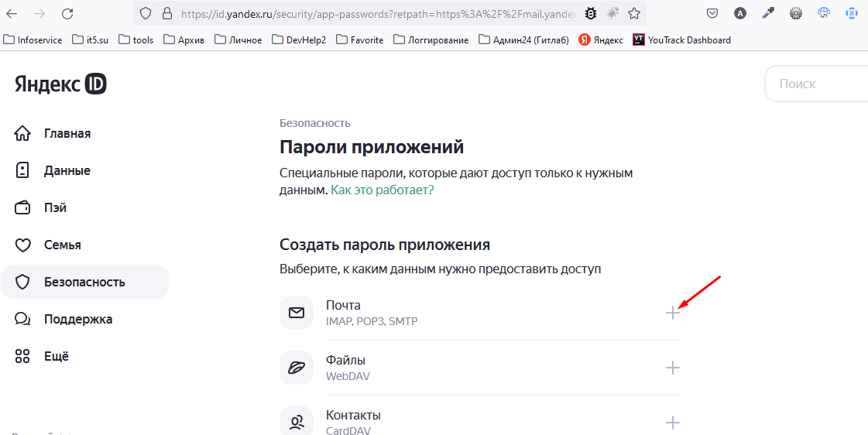
Task: Select the Контакты row label
Action: tap(353, 415)
